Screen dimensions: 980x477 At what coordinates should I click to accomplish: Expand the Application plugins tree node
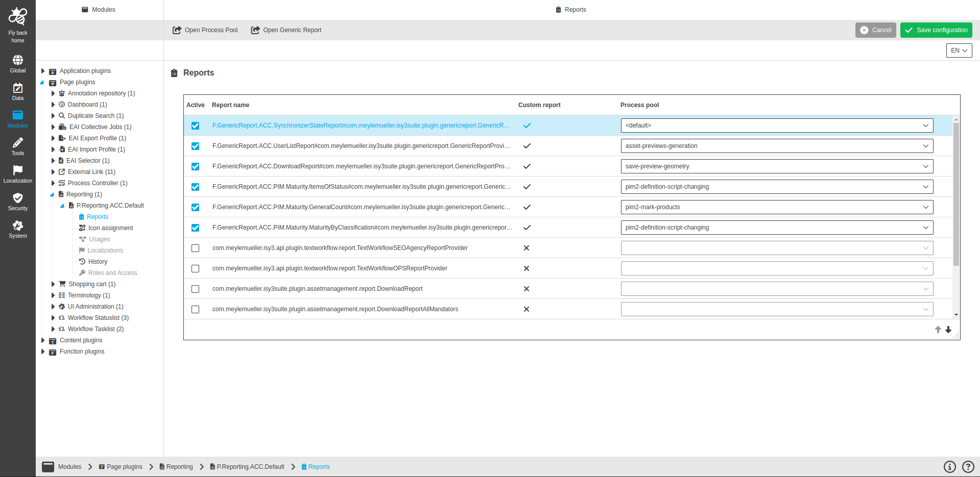click(x=43, y=71)
